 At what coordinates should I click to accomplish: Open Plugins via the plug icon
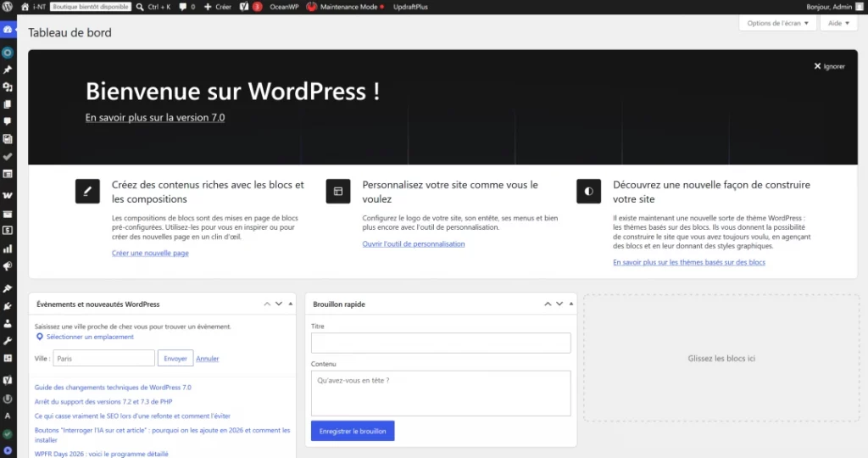point(8,305)
